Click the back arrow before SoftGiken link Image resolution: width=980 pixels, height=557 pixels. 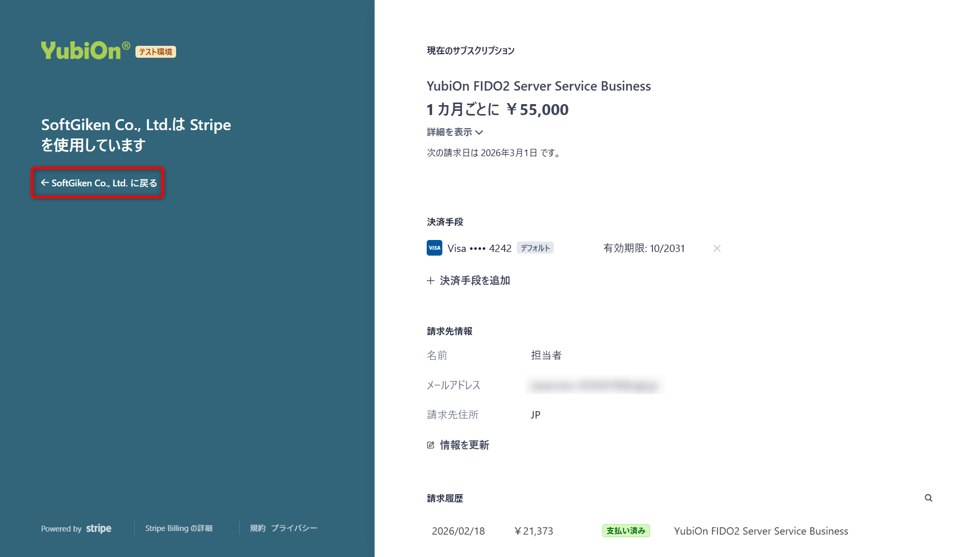point(44,183)
